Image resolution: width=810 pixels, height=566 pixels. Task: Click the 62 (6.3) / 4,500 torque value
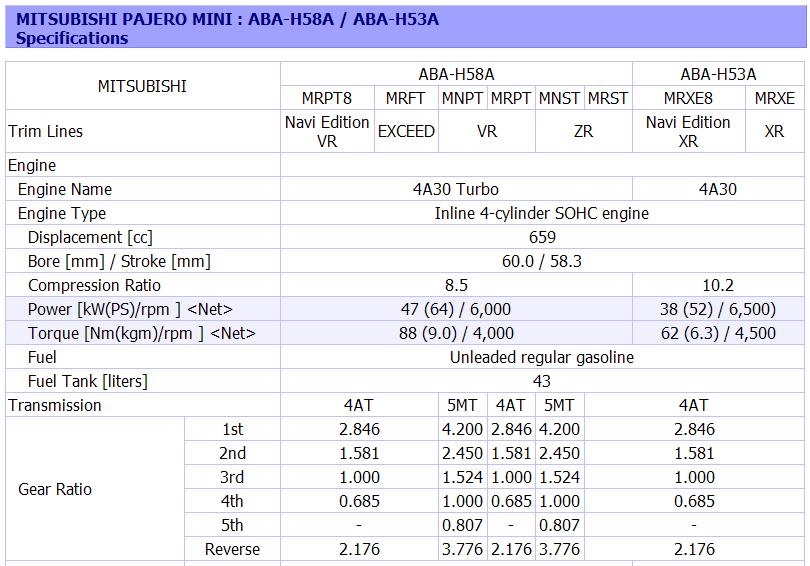(x=718, y=333)
